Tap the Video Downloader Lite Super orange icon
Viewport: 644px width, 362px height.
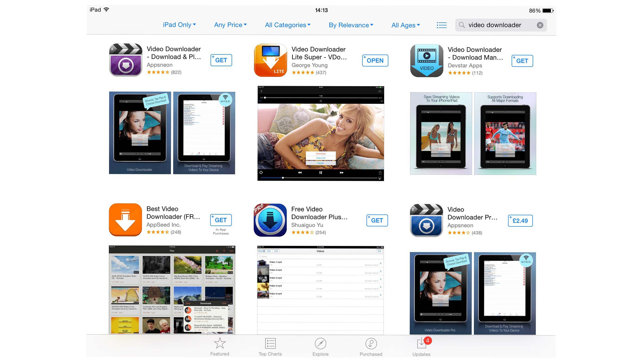pyautogui.click(x=270, y=60)
